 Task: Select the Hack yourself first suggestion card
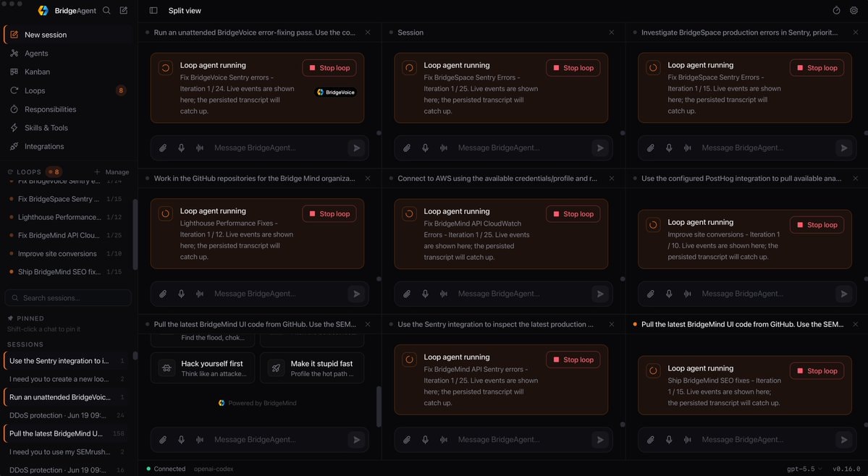[203, 367]
